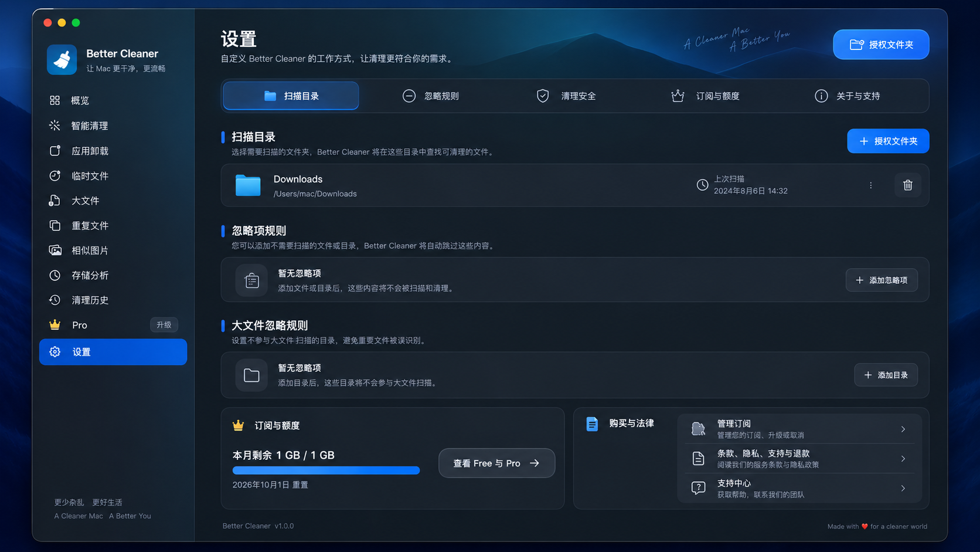Click the 临时文件 sidebar icon

pyautogui.click(x=55, y=175)
